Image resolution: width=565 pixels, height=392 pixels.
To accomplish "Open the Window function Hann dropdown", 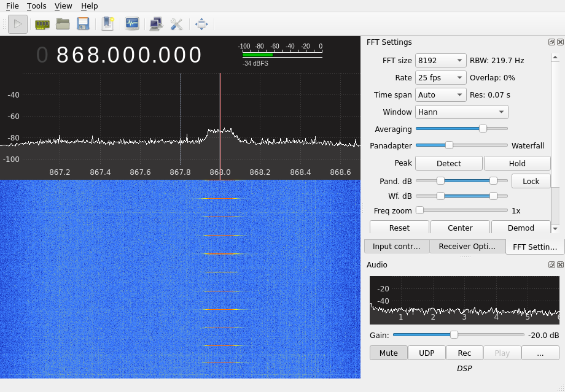I will (461, 112).
